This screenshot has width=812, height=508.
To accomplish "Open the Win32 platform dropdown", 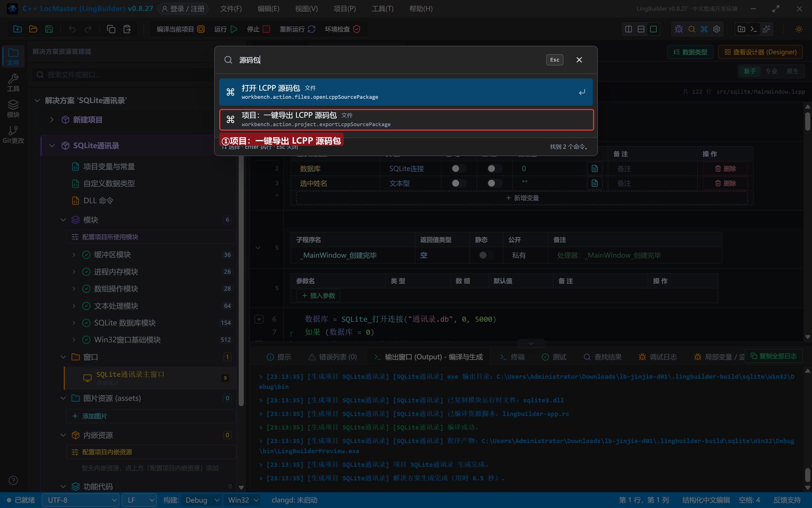I will [243, 500].
